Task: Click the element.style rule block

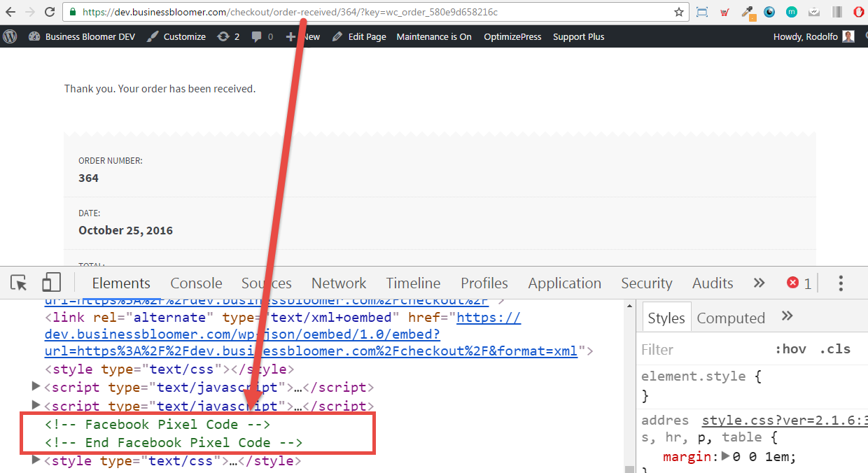Action: click(x=701, y=386)
